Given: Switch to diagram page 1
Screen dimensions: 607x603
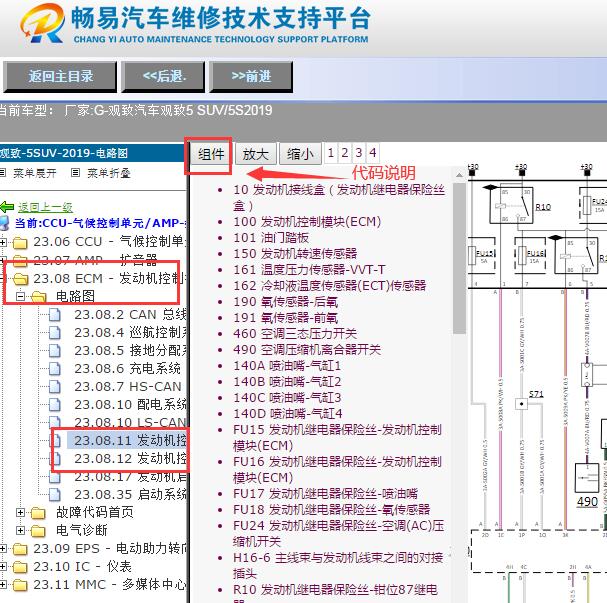Looking at the screenshot, I should coord(331,153).
